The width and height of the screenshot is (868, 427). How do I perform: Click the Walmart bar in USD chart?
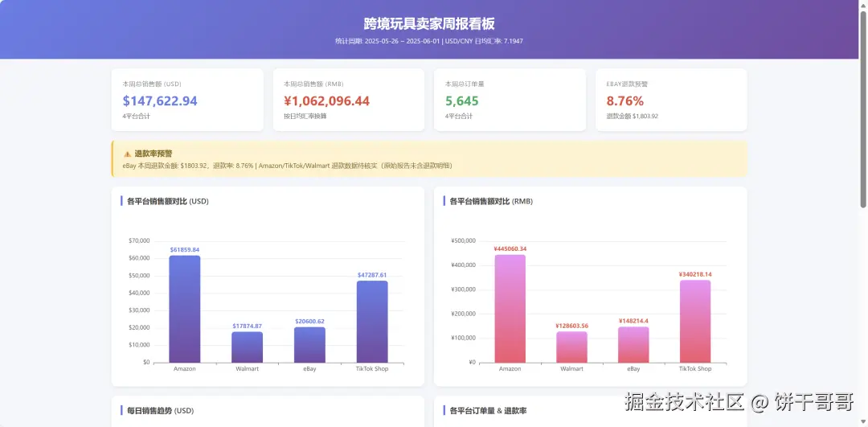[x=247, y=347]
